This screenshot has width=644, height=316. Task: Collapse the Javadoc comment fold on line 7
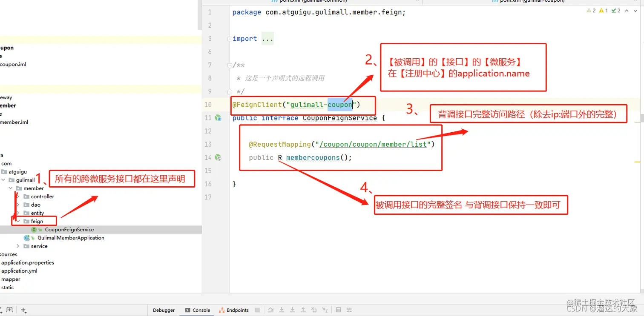click(230, 65)
